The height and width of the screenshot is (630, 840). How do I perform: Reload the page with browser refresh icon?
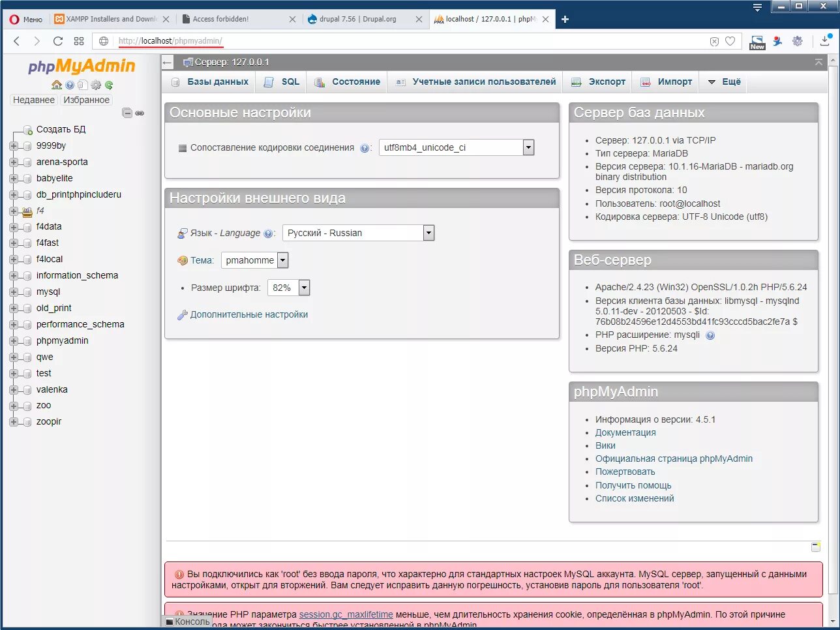[58, 41]
